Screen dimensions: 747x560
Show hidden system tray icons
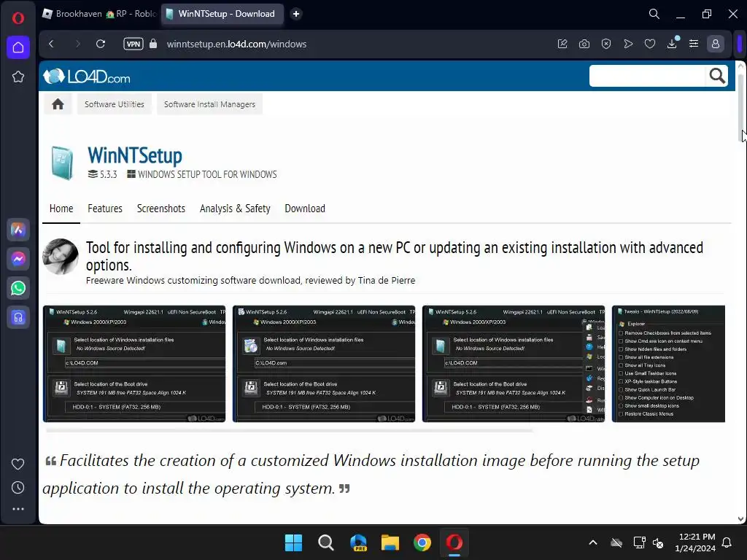click(x=593, y=542)
